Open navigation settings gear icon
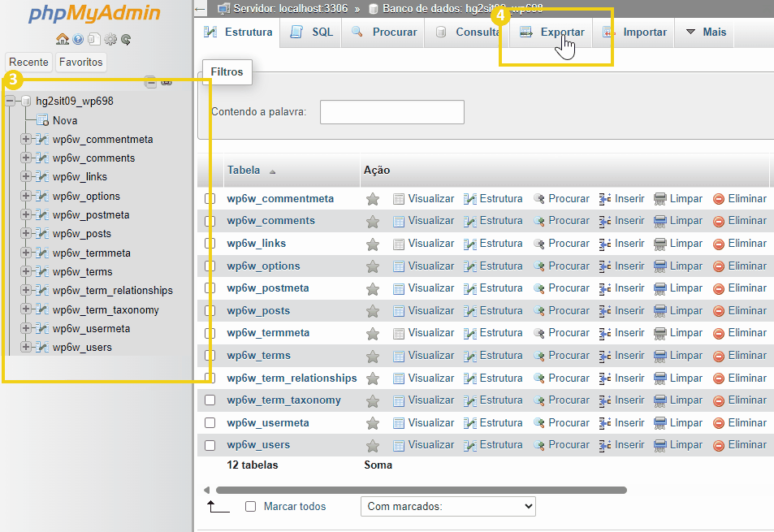 pos(110,39)
